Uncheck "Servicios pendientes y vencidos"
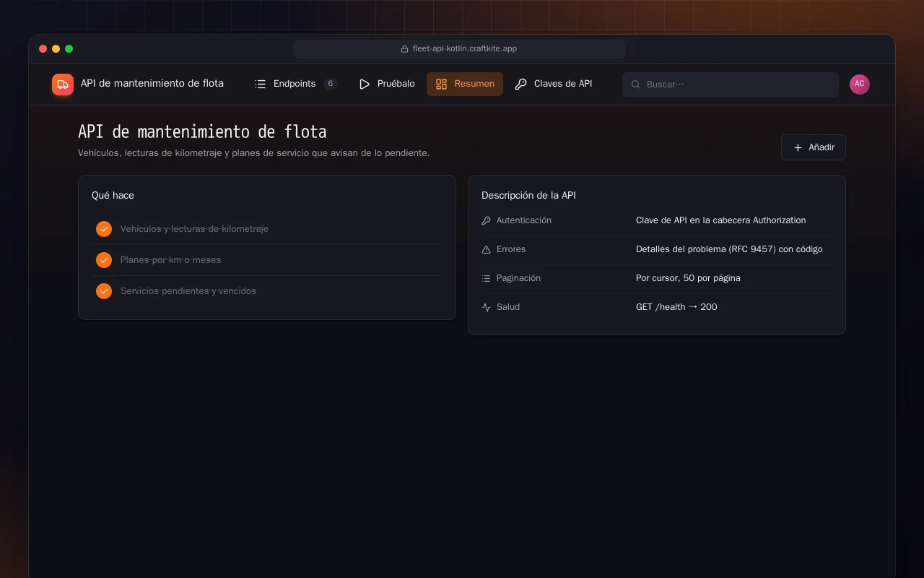924x578 pixels. pos(104,291)
